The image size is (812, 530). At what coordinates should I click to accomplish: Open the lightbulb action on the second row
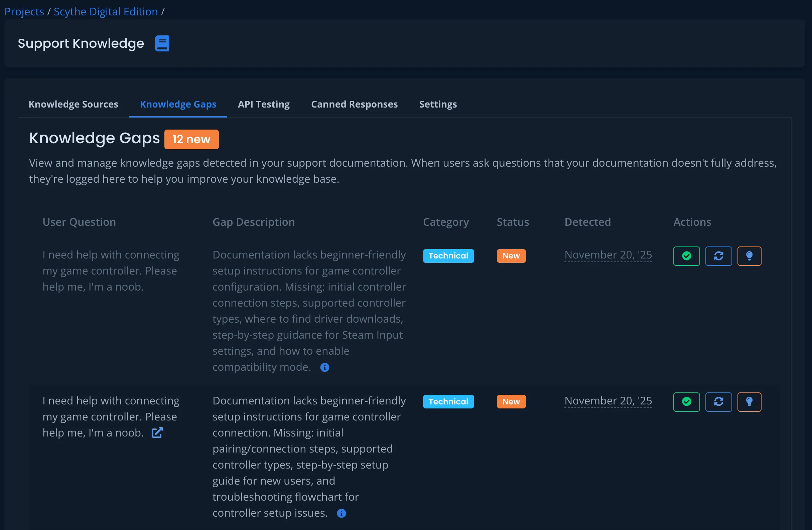tap(749, 402)
